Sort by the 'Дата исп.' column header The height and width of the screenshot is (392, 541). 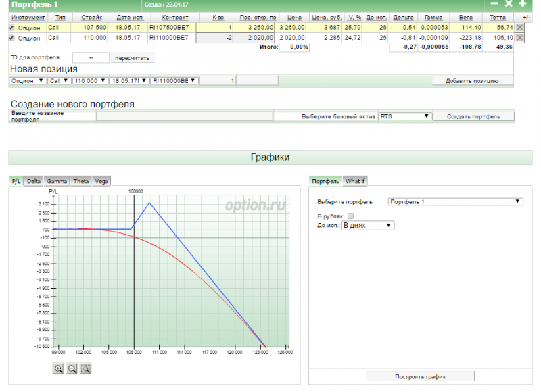130,18
